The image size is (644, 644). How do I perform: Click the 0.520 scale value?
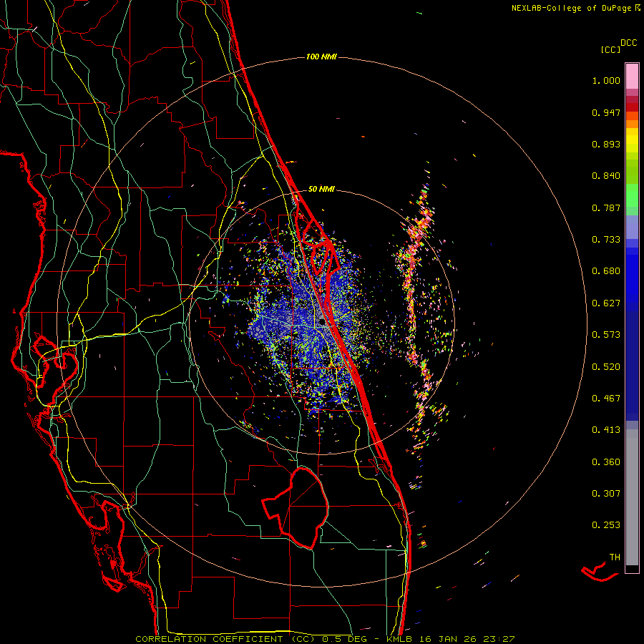(x=606, y=367)
